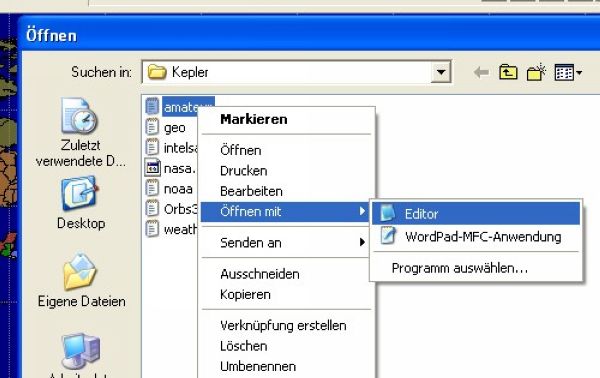Choose Editor in Öffnen mit submenu
Image resolution: width=600 pixels, height=378 pixels.
pos(476,213)
